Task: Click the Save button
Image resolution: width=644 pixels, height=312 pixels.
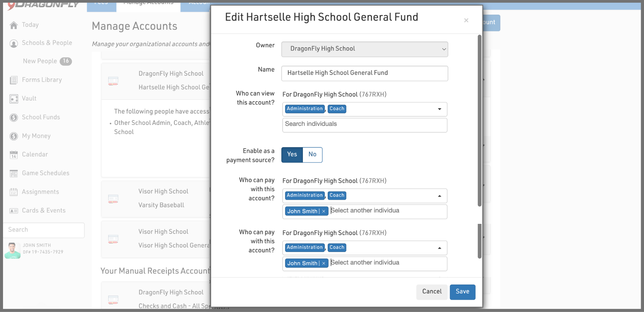Action: pos(462,292)
